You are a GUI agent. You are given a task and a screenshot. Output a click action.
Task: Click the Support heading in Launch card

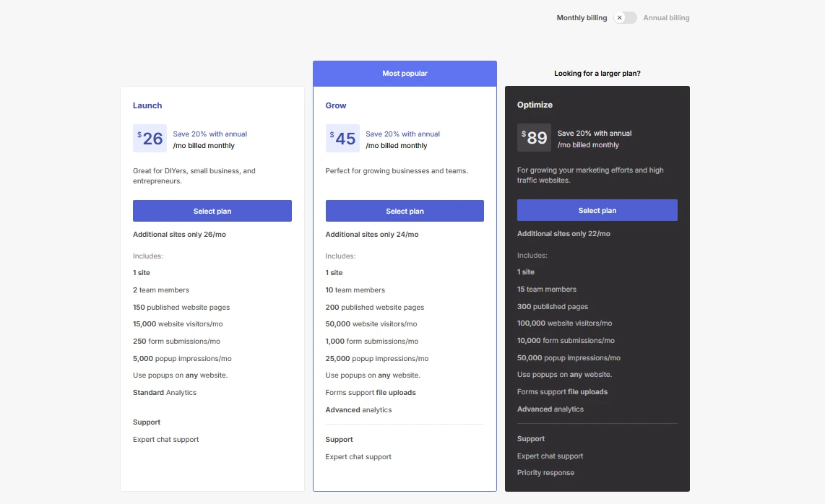[x=146, y=422]
